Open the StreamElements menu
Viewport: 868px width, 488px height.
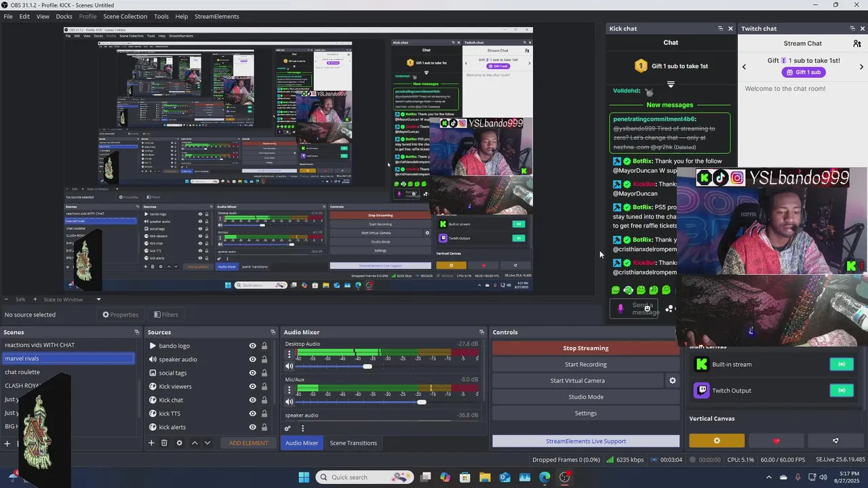pos(217,16)
